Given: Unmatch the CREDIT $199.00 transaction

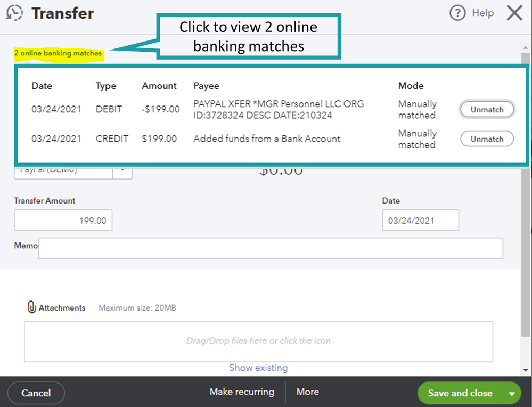Looking at the screenshot, I should pos(487,139).
